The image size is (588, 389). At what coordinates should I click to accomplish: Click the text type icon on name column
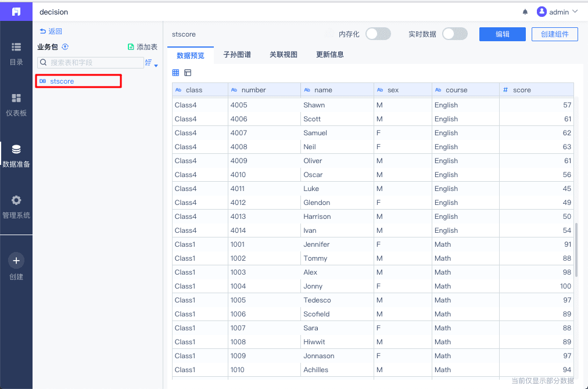[x=307, y=90]
